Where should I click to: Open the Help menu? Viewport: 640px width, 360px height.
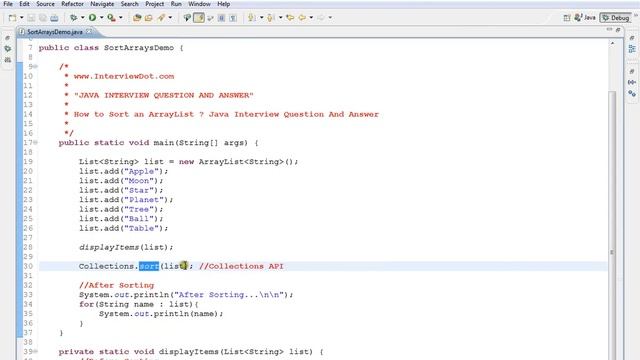(x=223, y=4)
